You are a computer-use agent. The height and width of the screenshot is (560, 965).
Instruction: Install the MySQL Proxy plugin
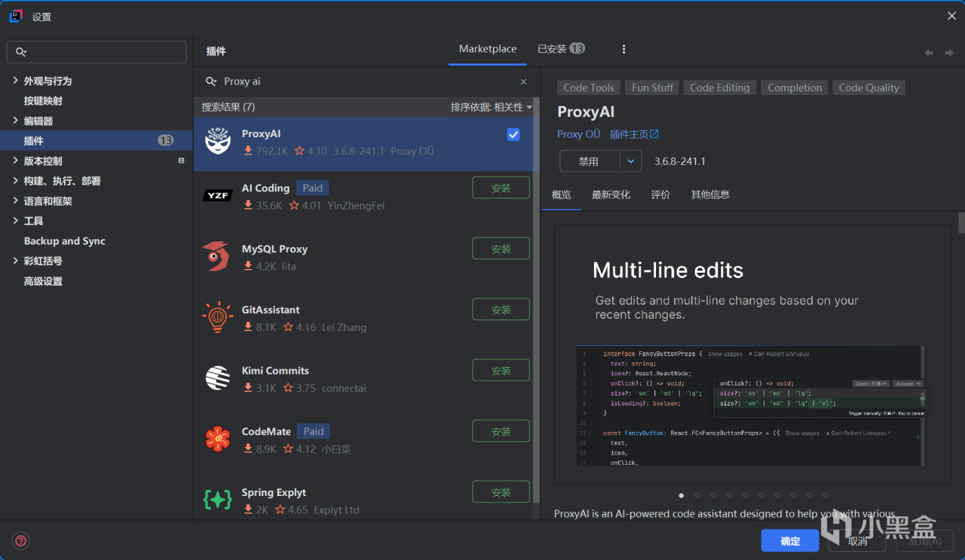pos(501,249)
